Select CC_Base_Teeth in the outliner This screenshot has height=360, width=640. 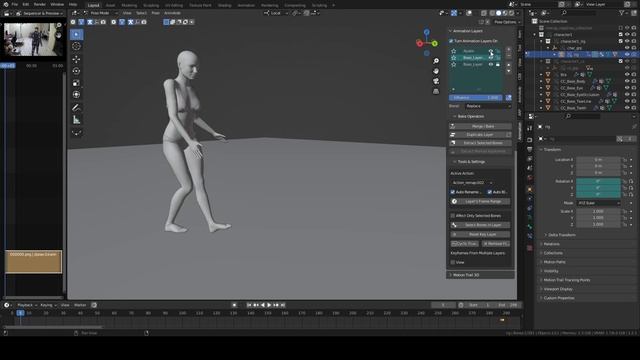pos(573,108)
